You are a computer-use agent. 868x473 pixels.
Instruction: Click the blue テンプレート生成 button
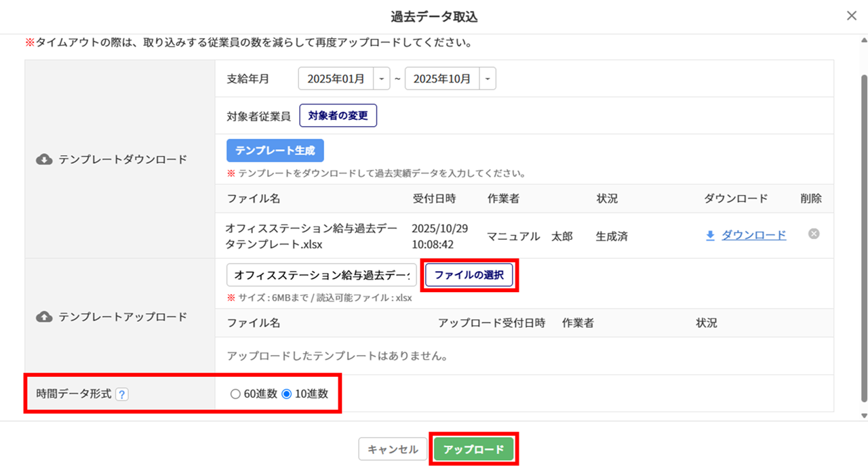pyautogui.click(x=275, y=150)
